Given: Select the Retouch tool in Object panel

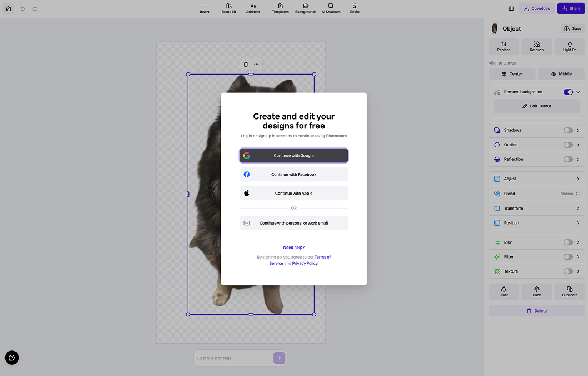Looking at the screenshot, I should (537, 47).
